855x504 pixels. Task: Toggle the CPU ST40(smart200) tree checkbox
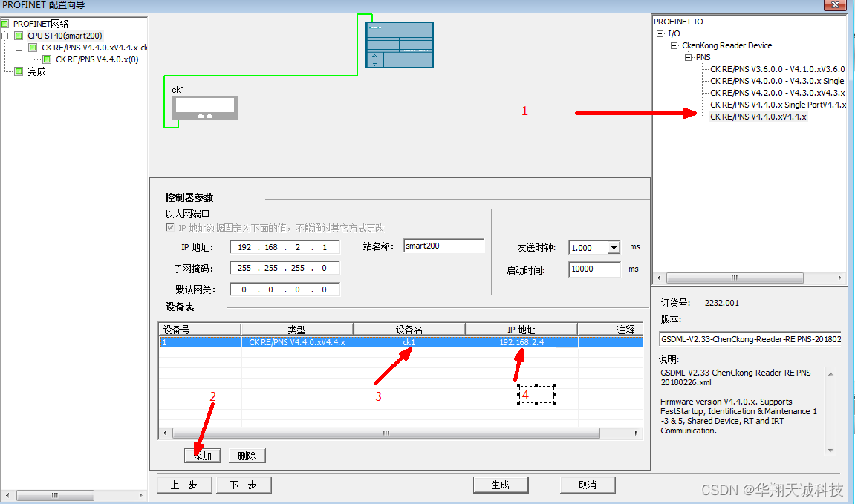pyautogui.click(x=19, y=36)
